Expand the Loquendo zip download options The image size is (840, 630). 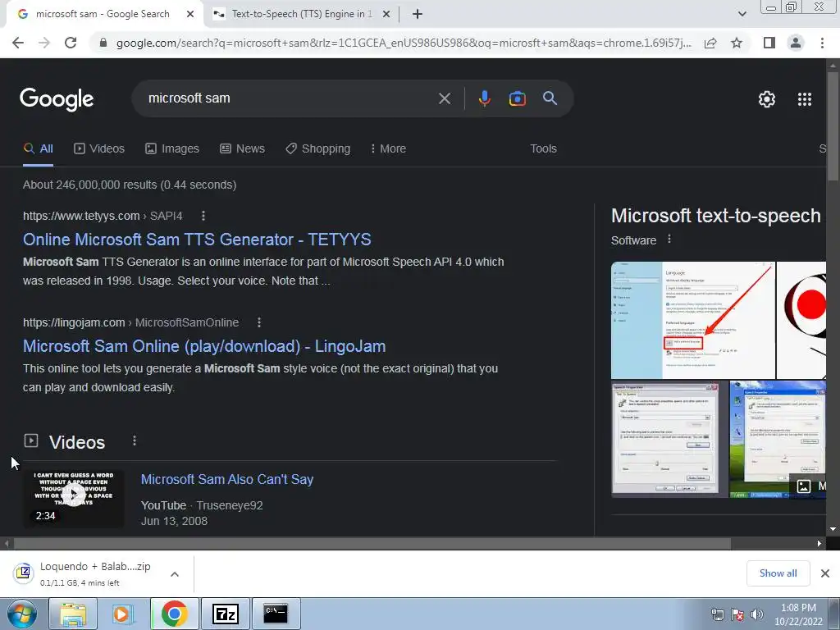175,574
